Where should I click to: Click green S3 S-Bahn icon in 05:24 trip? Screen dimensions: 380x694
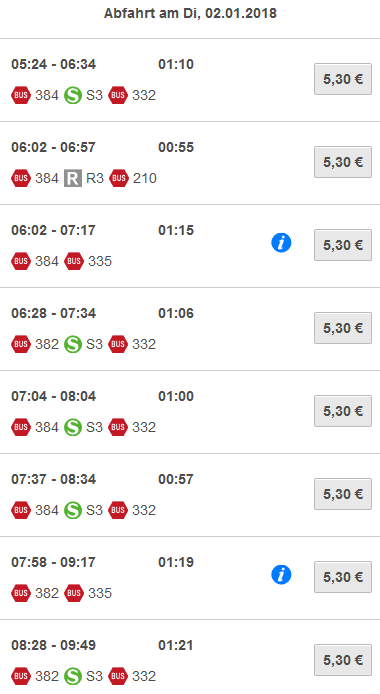(x=73, y=95)
